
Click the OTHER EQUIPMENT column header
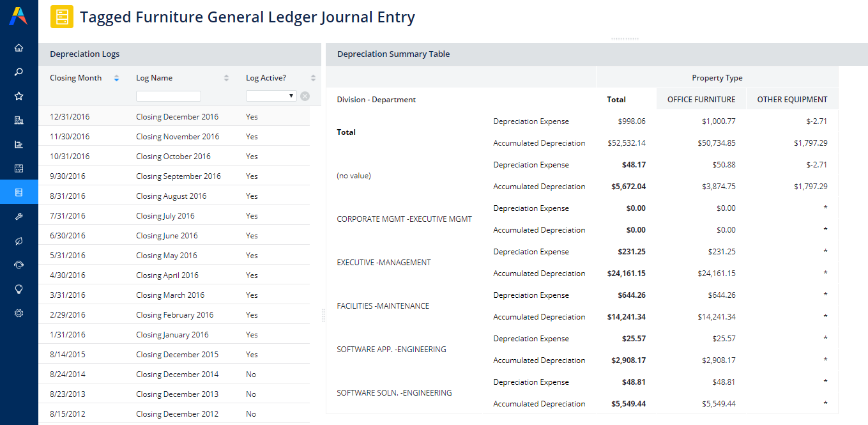coord(792,100)
